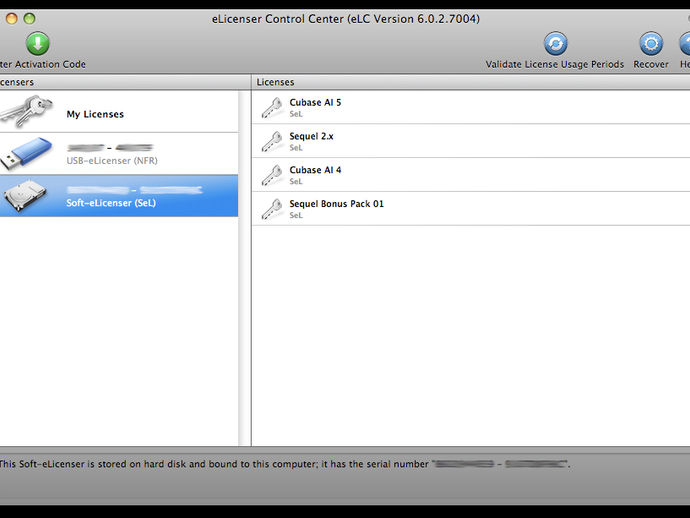Click the Recover label
Image resolution: width=690 pixels, height=518 pixels.
651,64
